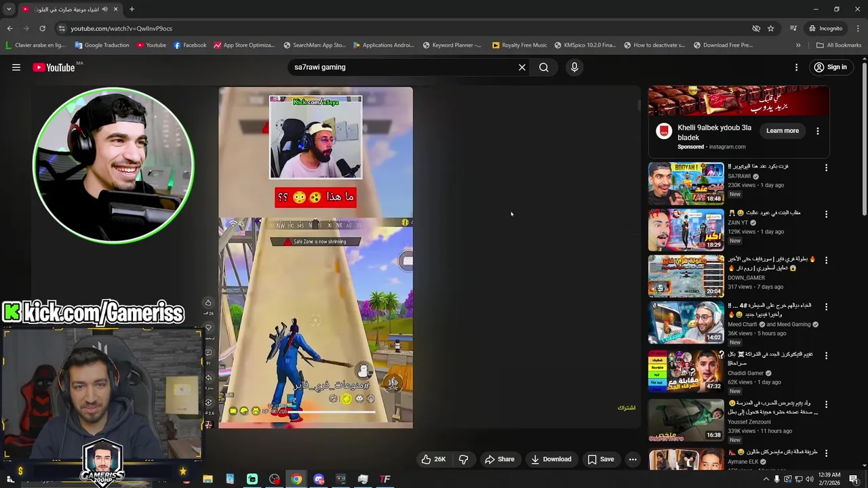Open the All Bookmarks folder
Viewport: 868px width, 488px height.
coord(839,45)
